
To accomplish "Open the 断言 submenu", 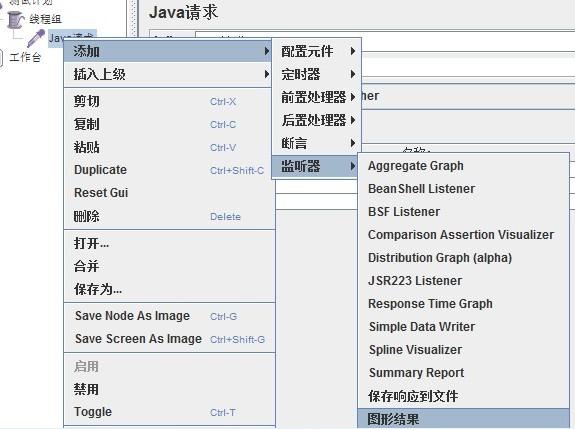I will click(x=317, y=143).
